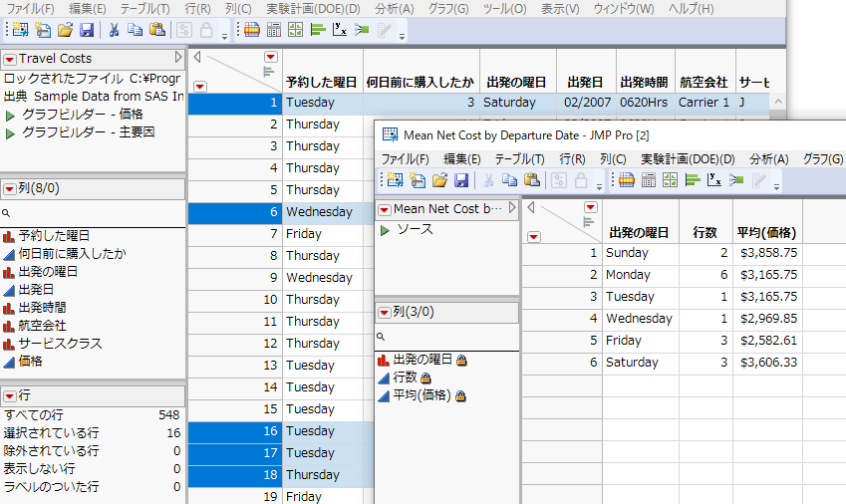Image resolution: width=846 pixels, height=504 pixels.
Task: Open the Travel Costs red triangle menu
Action: tap(10, 59)
